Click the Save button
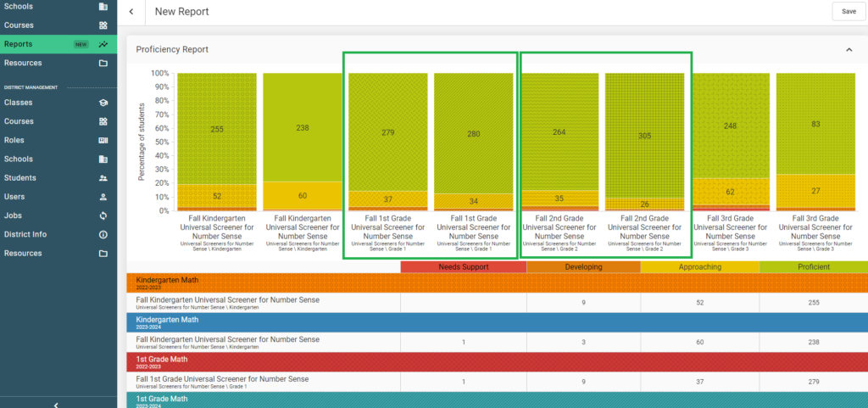This screenshot has height=408, width=868. (849, 11)
